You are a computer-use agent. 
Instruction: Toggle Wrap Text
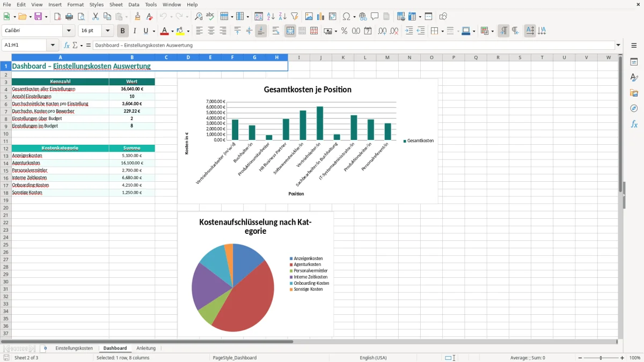[x=276, y=31]
